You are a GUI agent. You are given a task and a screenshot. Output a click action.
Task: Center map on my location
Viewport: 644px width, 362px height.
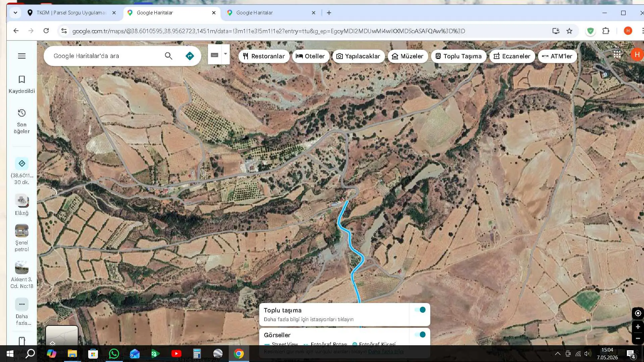[x=638, y=313]
